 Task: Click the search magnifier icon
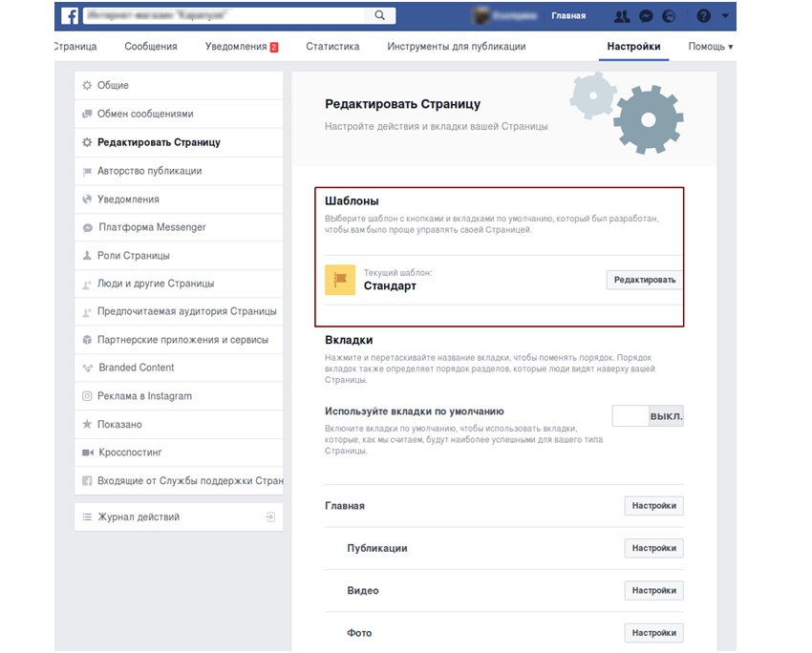(380, 15)
